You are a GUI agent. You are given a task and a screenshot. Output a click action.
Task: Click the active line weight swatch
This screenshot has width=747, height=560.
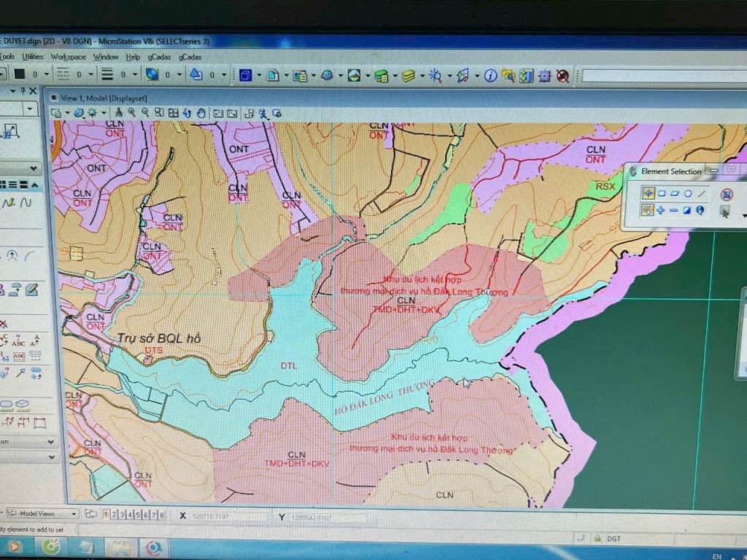click(x=108, y=73)
